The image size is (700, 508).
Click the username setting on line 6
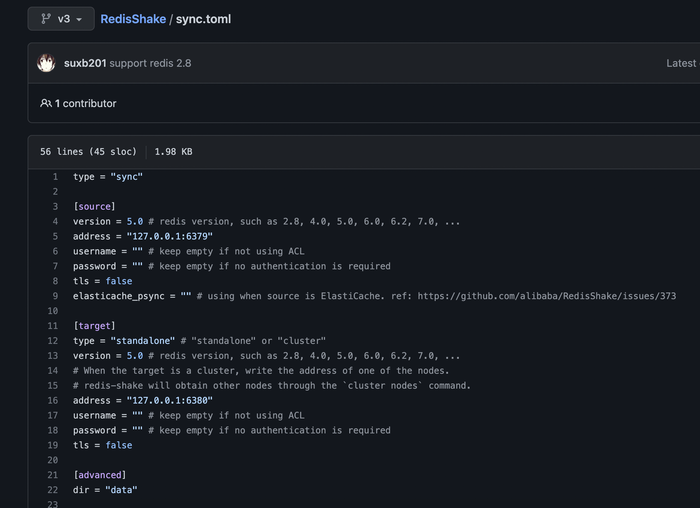(188, 251)
